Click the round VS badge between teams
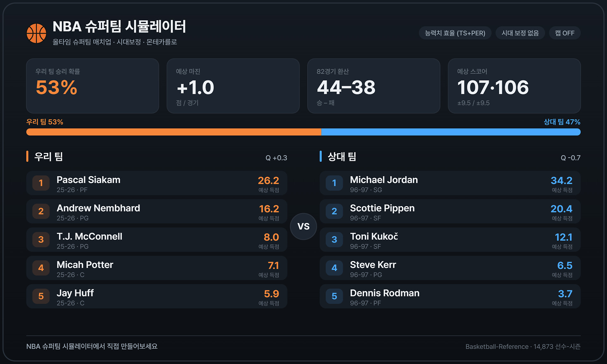607x364 pixels. pyautogui.click(x=303, y=226)
